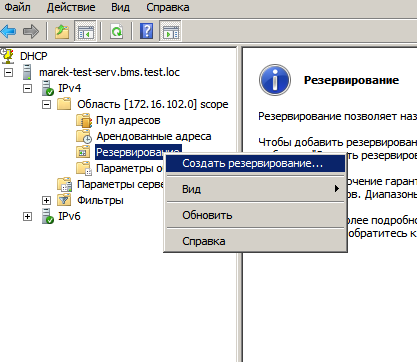Choose Создать резервирование from context menu
Screen dimensions: 417x362
(255, 163)
